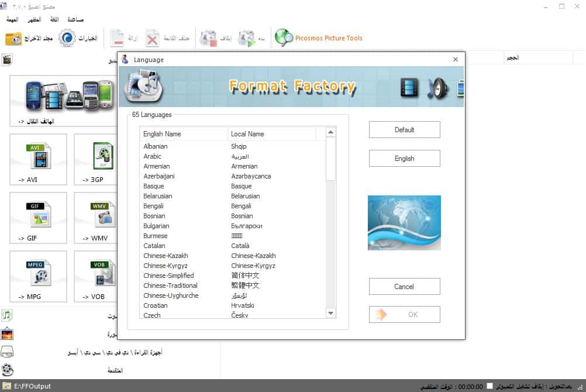Open the output folder toolbar icon
Image resolution: width=586 pixels, height=392 pixels.
(x=13, y=38)
